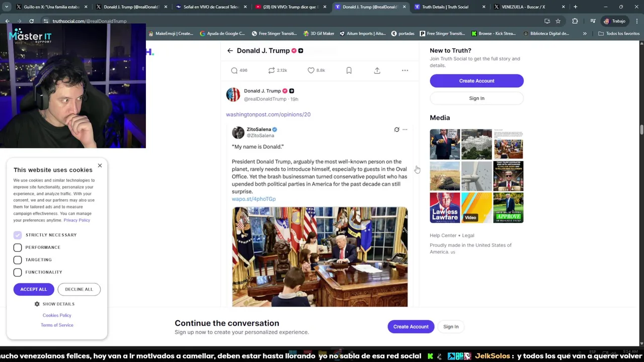Viewport: 644px width, 362px height.
Task: Open the wapo.st/4phoTGp link
Action: click(254, 199)
